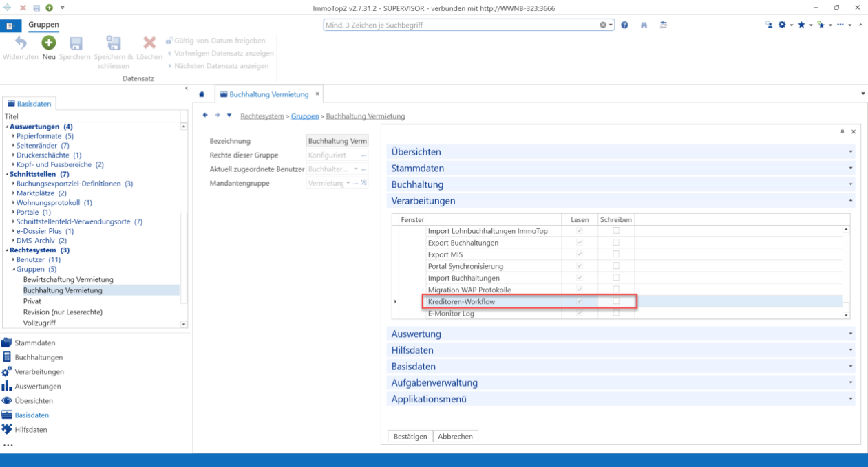Enable Schreiben checkbox for Kreditoren-Workflow
Screen dimensions: 868x467
pos(616,301)
